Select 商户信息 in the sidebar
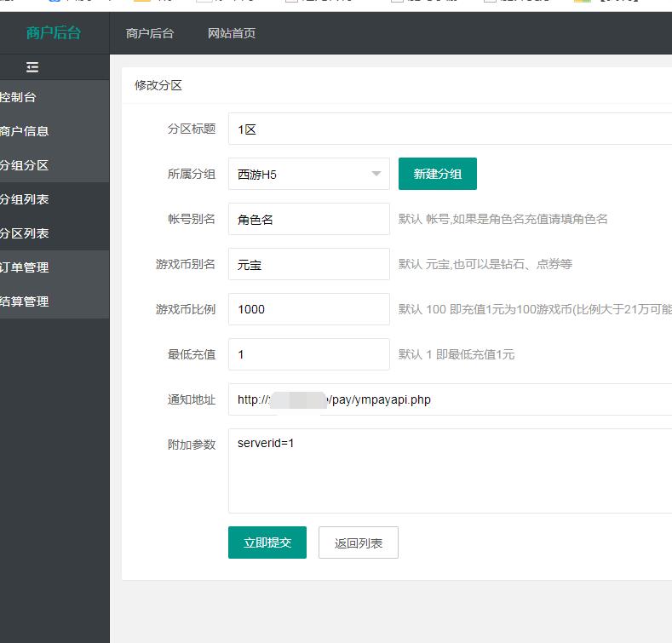 [x=25, y=131]
